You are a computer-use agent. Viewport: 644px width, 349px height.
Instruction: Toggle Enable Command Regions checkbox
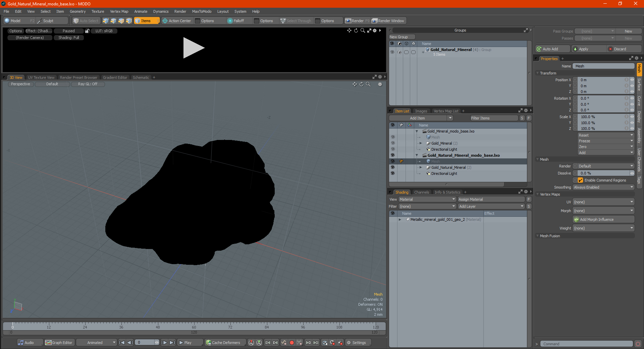click(581, 180)
